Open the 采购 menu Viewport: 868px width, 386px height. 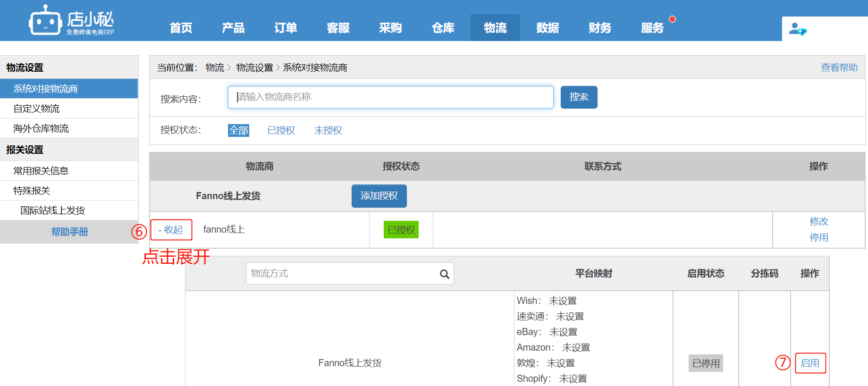tap(390, 28)
